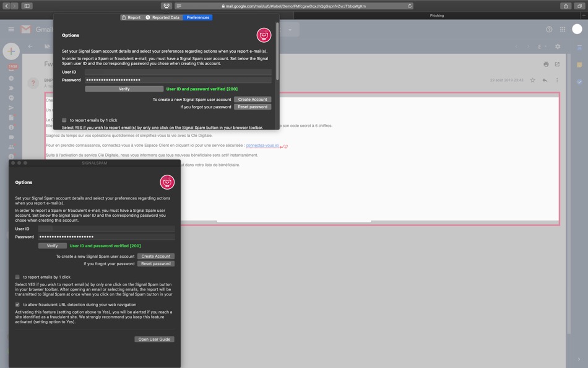Switch to the Reported Data tab
The width and height of the screenshot is (588, 368).
[163, 17]
